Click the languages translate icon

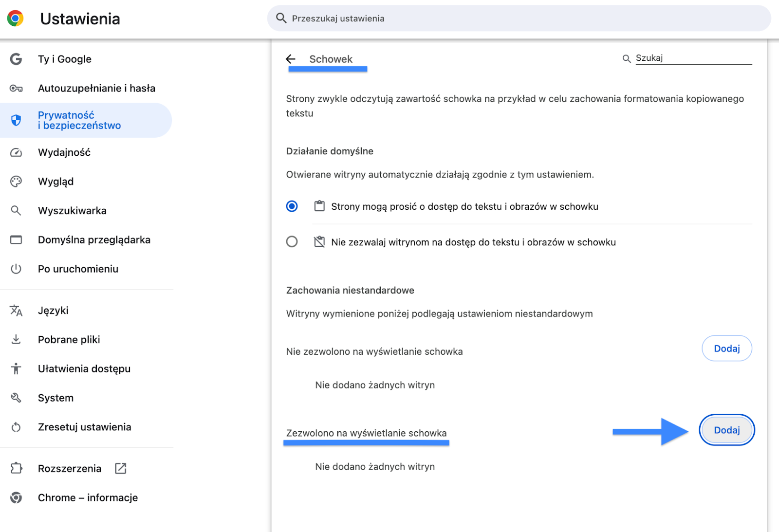tap(16, 311)
